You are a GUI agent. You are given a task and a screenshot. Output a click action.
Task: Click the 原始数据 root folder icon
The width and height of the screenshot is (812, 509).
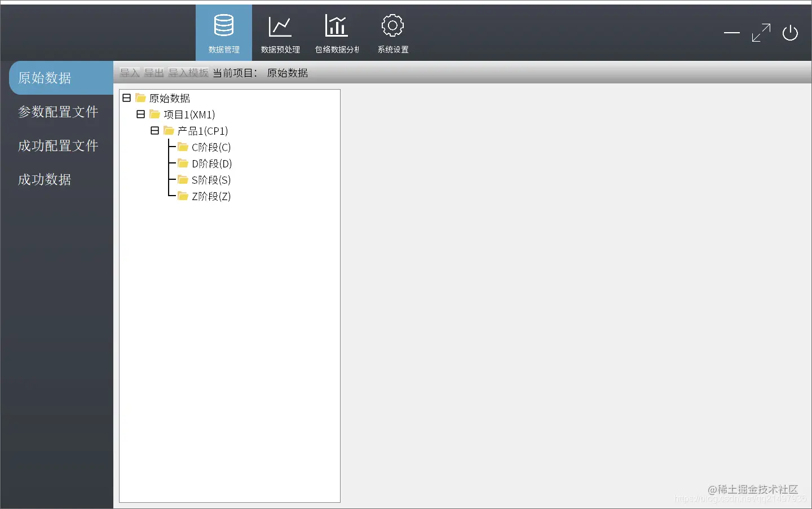tap(141, 98)
